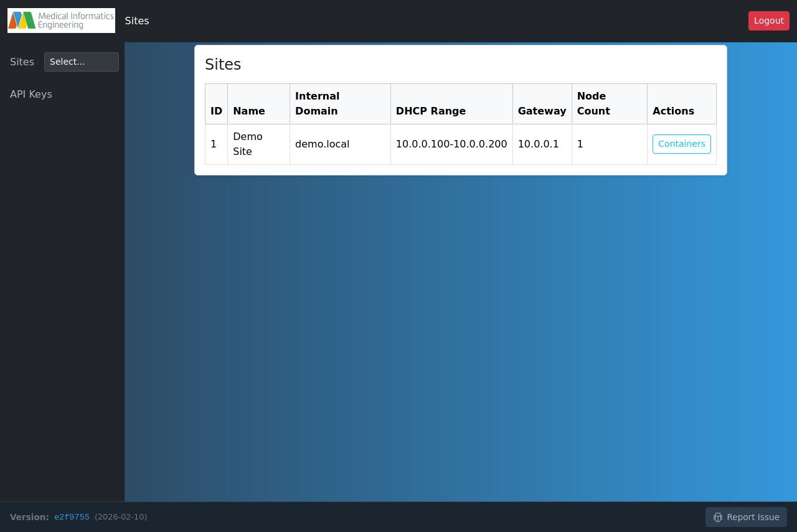
Task: Click the Sites title in the top bar
Action: pos(136,21)
